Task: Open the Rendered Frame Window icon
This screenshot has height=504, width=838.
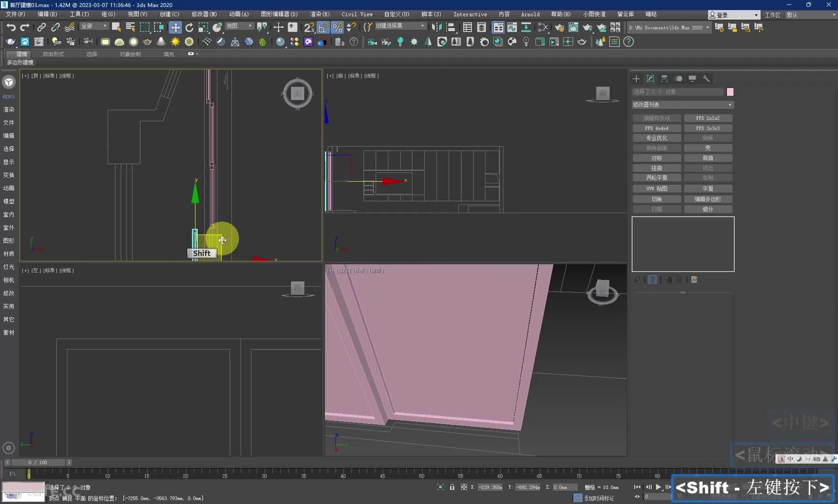Action: click(573, 28)
